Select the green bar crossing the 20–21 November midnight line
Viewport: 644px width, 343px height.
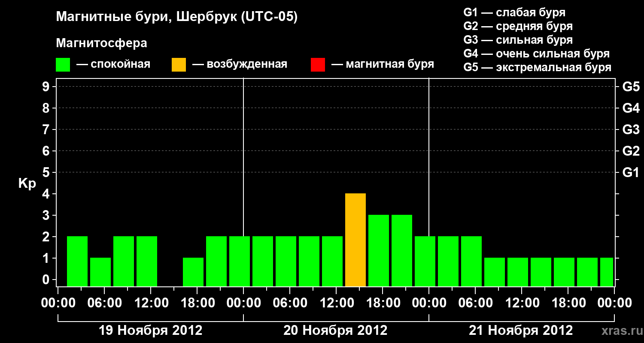pyautogui.click(x=425, y=262)
